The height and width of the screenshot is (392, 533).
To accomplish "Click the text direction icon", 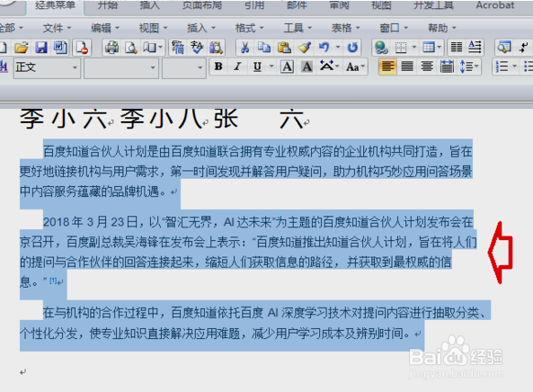I will (x=475, y=48).
